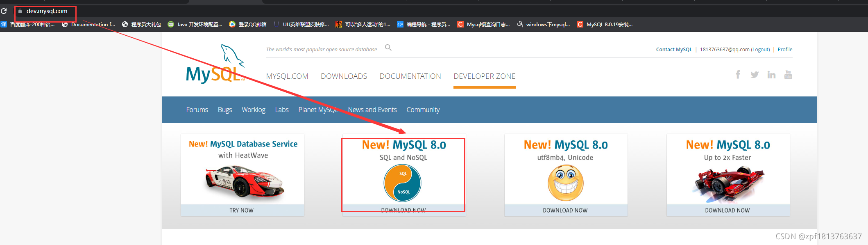Open Community menu item
Image resolution: width=868 pixels, height=245 pixels.
(423, 110)
